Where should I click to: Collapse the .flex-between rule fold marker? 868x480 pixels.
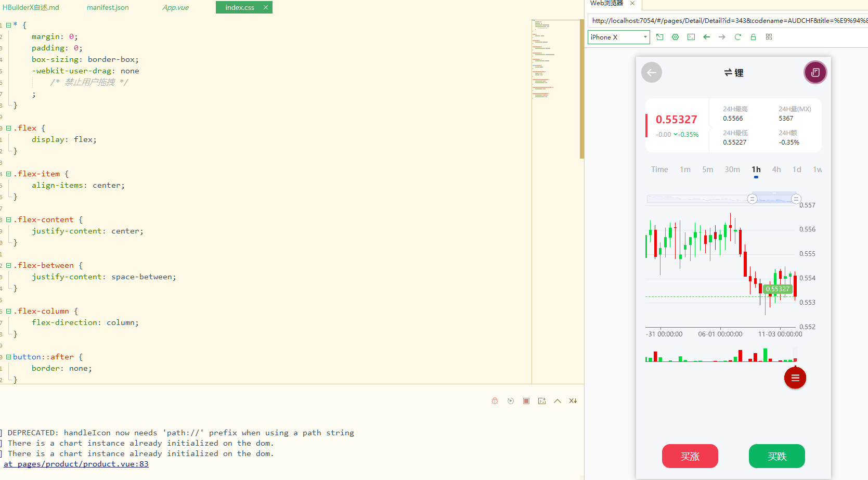tap(8, 266)
